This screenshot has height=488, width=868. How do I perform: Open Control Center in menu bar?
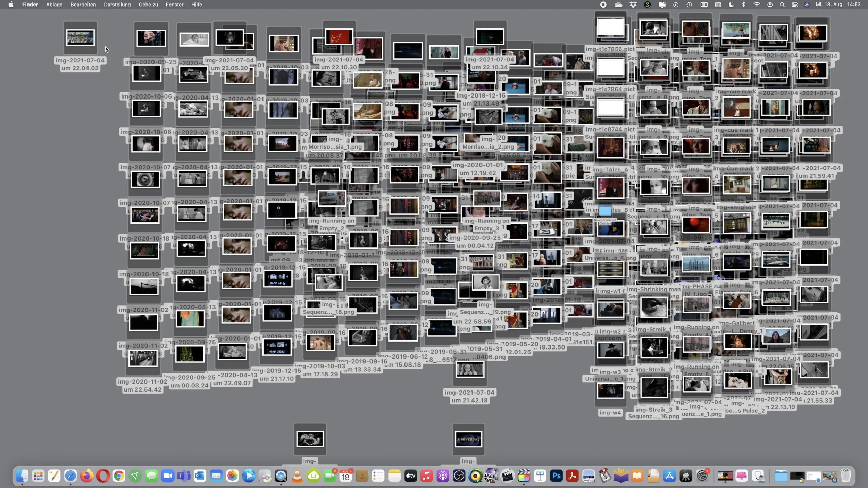794,5
